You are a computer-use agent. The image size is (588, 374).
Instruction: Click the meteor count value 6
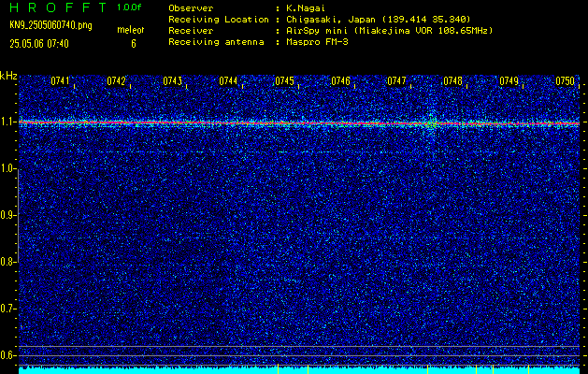tap(134, 44)
